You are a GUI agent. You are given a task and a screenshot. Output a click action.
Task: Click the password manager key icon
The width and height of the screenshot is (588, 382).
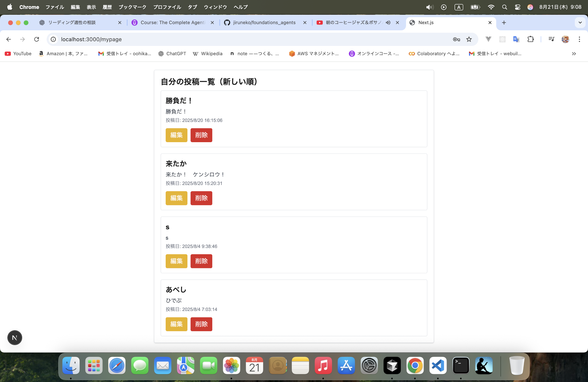tap(456, 39)
